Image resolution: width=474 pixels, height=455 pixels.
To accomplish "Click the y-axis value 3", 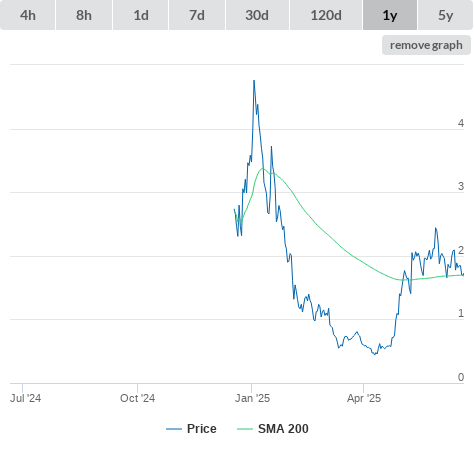I will click(461, 186).
